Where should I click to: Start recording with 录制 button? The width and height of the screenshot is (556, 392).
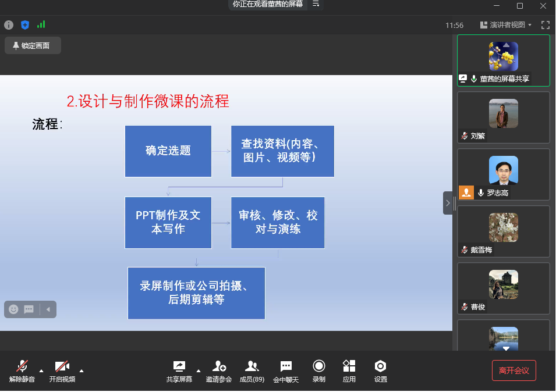pyautogui.click(x=318, y=370)
